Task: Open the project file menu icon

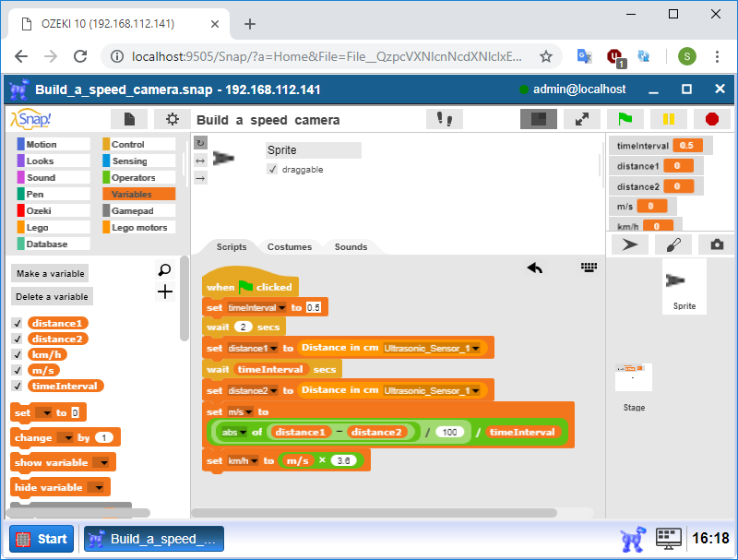Action: point(129,119)
